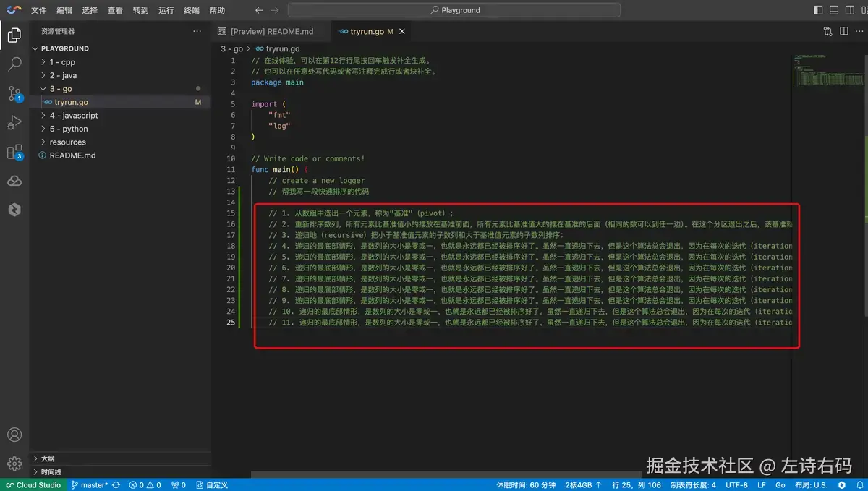Click the split editor icon
The image size is (868, 491).
pyautogui.click(x=843, y=32)
